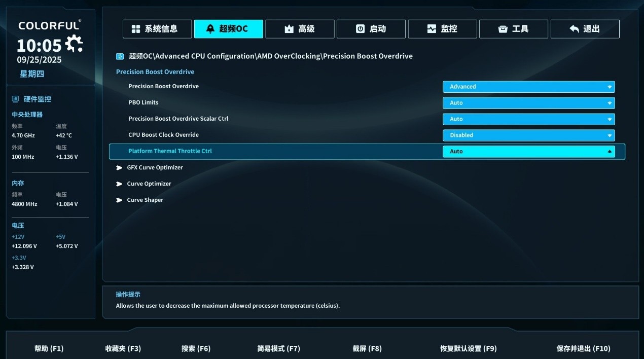Image resolution: width=644 pixels, height=359 pixels.
Task: Expand the Curve Shaper submenu
Action: [x=145, y=200]
